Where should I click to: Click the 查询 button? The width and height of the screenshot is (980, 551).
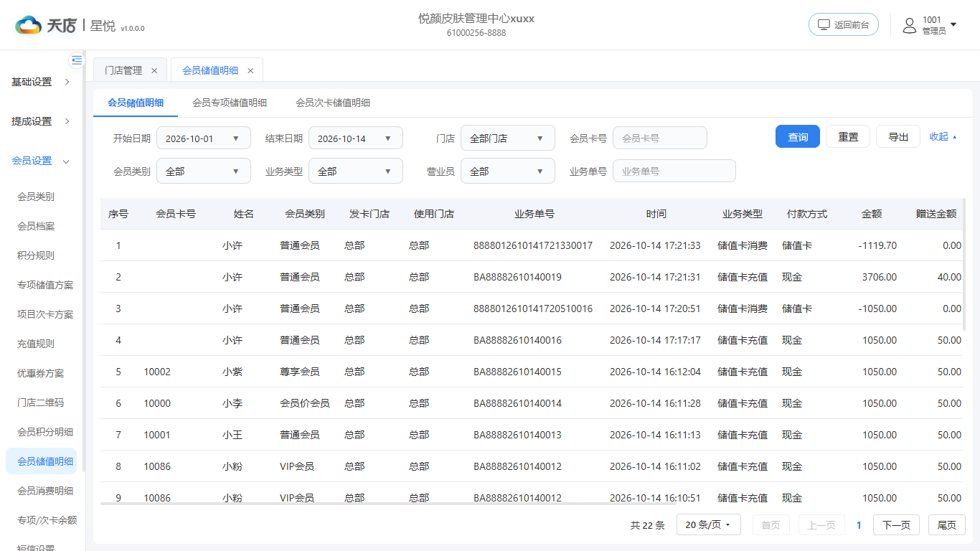pyautogui.click(x=798, y=137)
